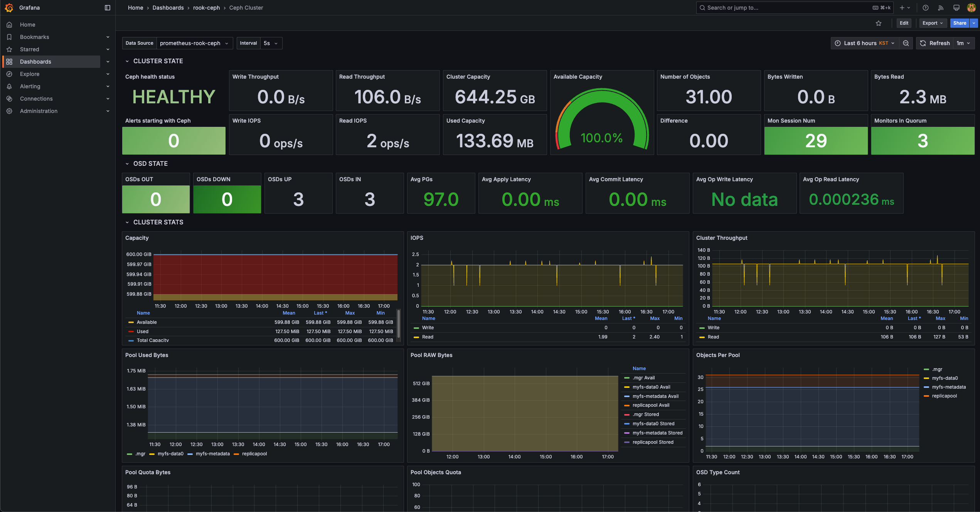Click the Explore compass icon in the sidebar
The height and width of the screenshot is (512, 980).
click(x=10, y=74)
